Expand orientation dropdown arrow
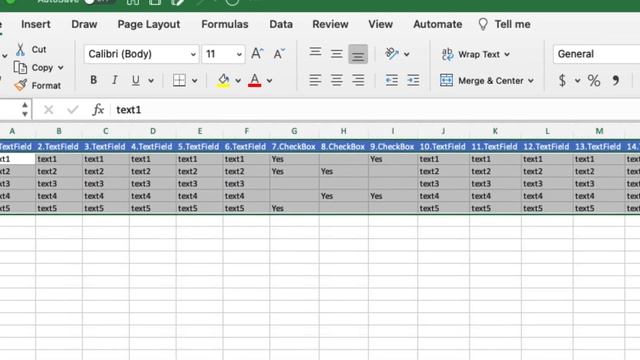This screenshot has height=360, width=640. [407, 54]
